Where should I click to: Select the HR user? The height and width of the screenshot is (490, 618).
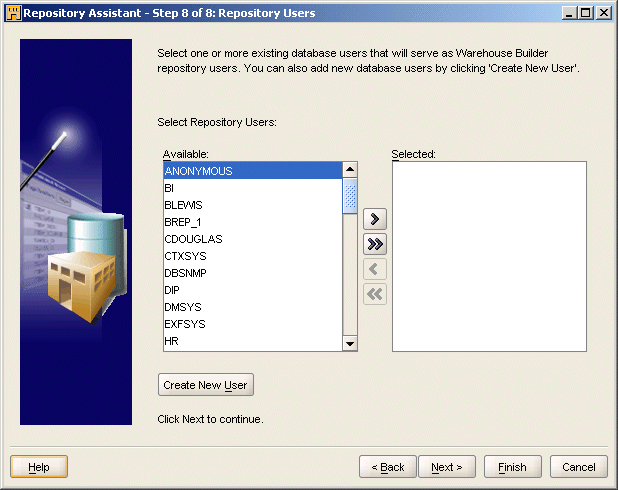coord(253,341)
